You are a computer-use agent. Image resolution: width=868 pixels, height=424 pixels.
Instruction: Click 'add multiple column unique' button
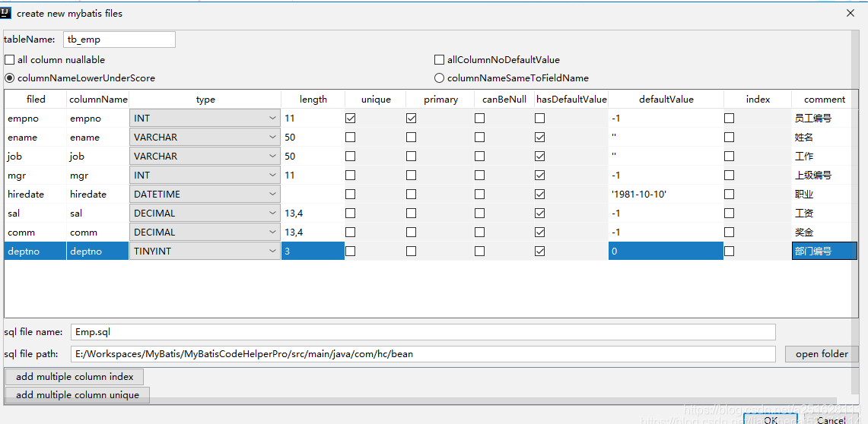click(x=77, y=395)
